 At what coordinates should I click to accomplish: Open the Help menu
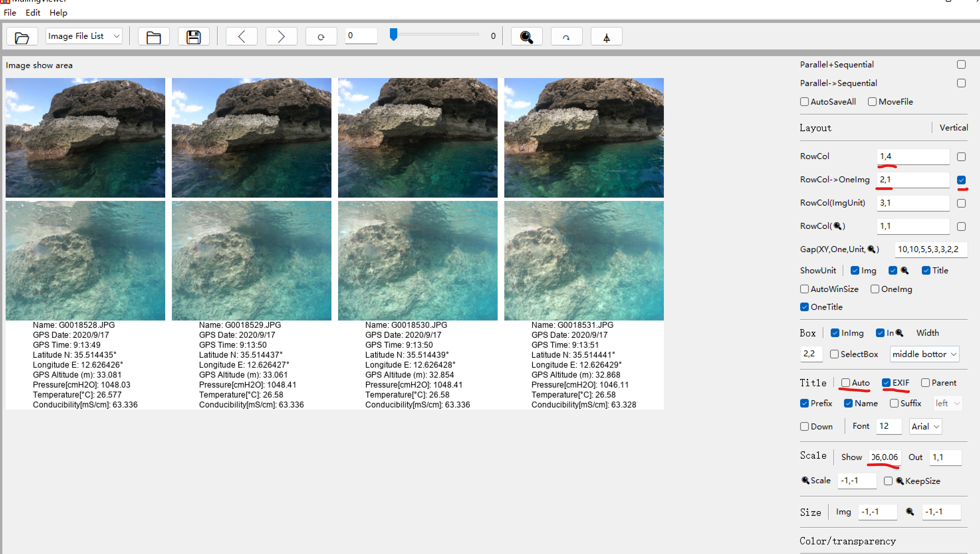tap(58, 13)
